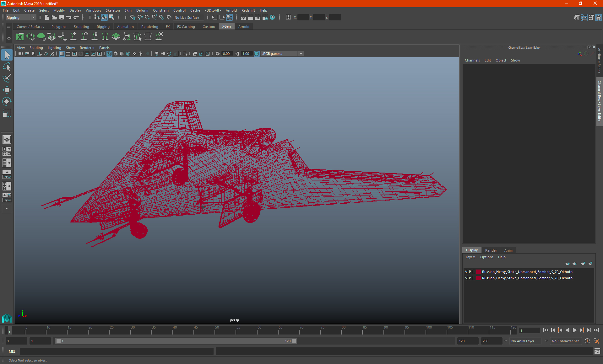Click the Save Scene disk icon
603x364 pixels.
(62, 18)
